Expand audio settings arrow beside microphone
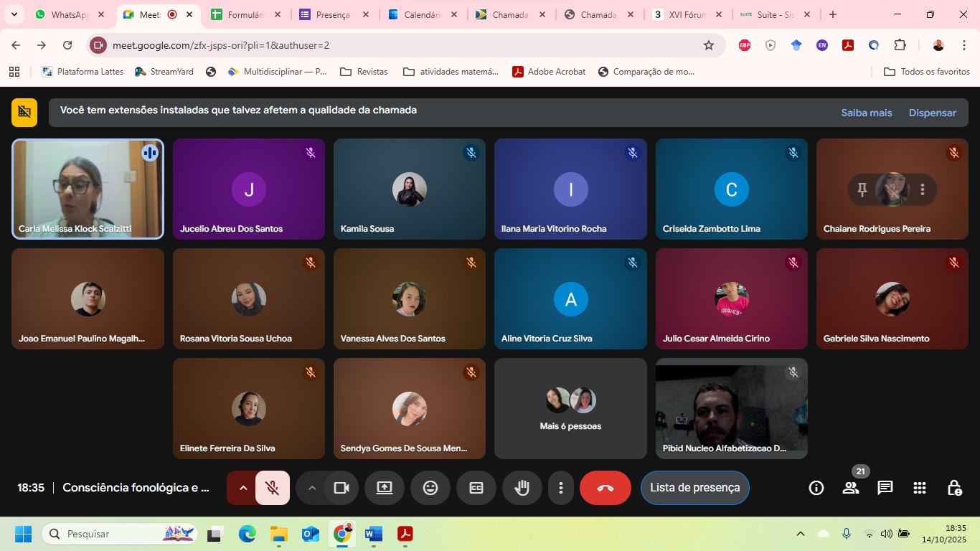The height and width of the screenshot is (551, 980). pos(243,488)
